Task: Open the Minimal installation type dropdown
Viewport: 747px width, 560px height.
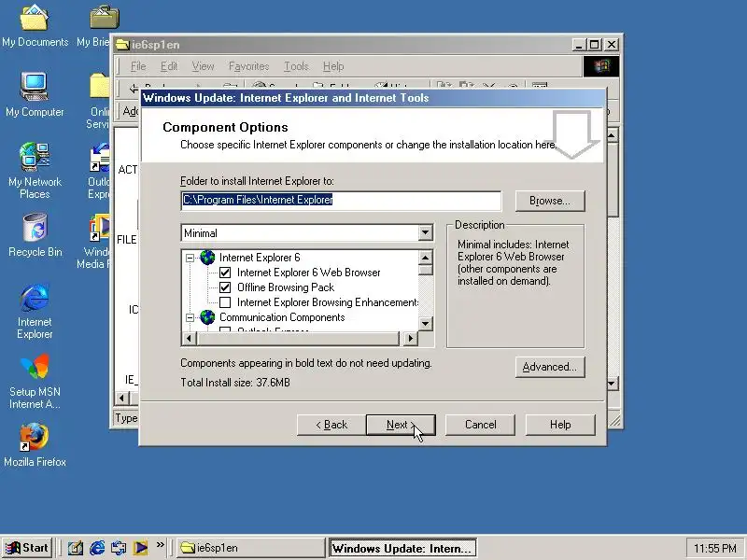Action: click(x=425, y=232)
